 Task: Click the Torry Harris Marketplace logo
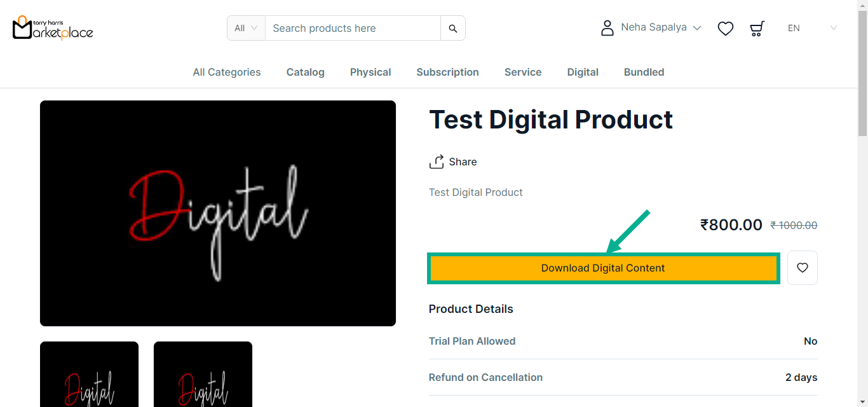53,28
